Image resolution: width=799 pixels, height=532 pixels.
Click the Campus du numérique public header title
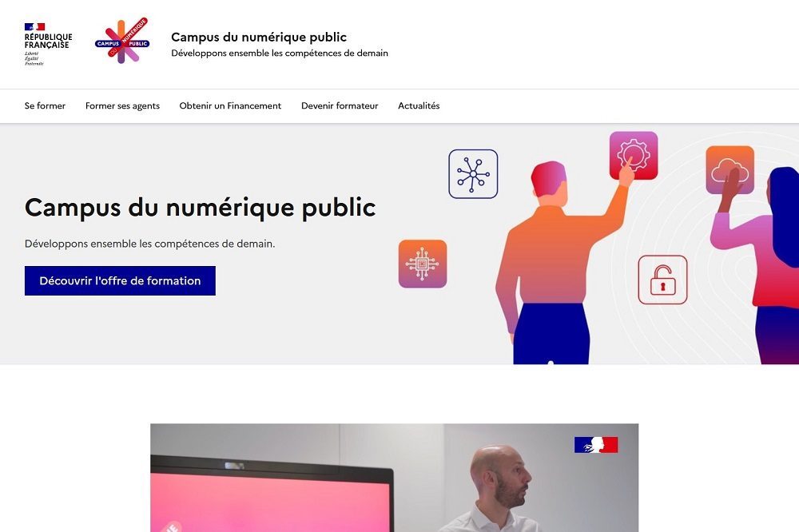pyautogui.click(x=259, y=38)
